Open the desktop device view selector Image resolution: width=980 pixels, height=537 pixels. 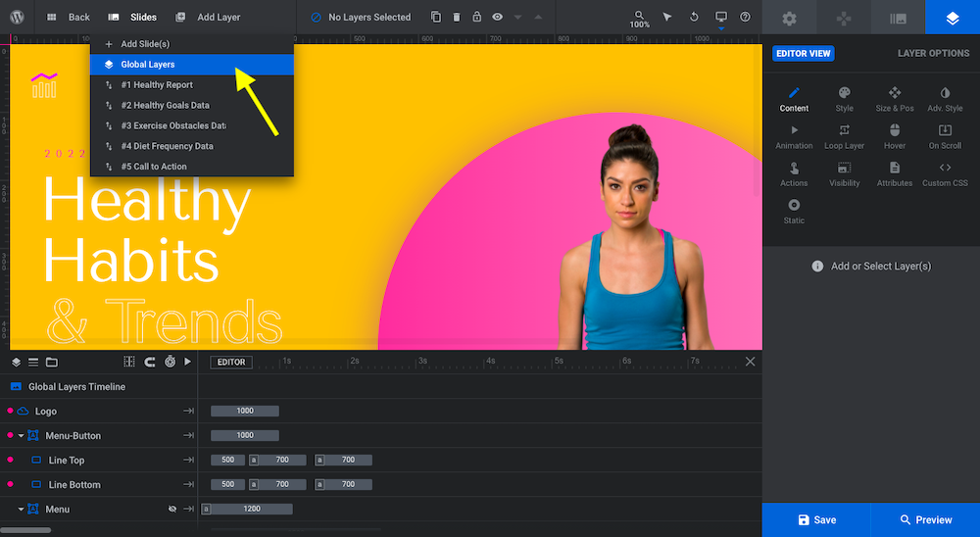(x=721, y=18)
